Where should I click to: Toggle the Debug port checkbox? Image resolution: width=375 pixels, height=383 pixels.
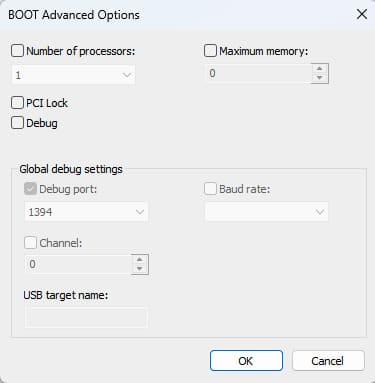point(30,189)
